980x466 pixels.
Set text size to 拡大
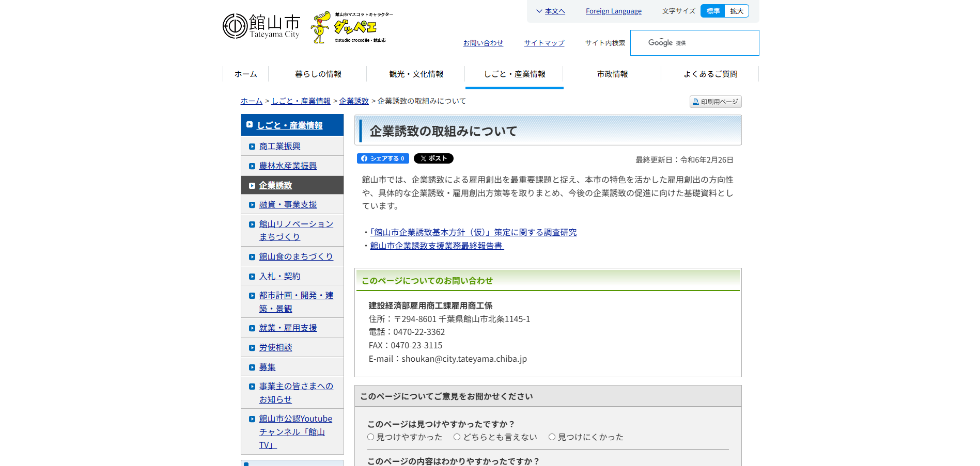pyautogui.click(x=737, y=11)
